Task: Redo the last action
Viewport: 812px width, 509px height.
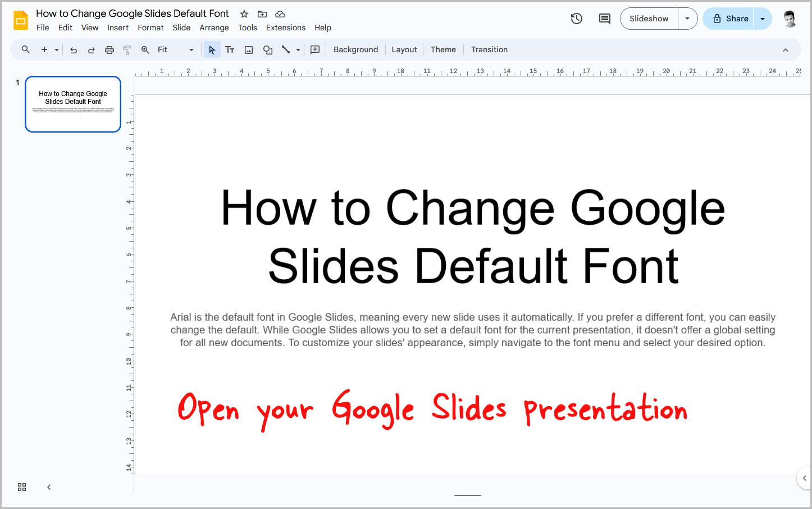Action: tap(92, 50)
